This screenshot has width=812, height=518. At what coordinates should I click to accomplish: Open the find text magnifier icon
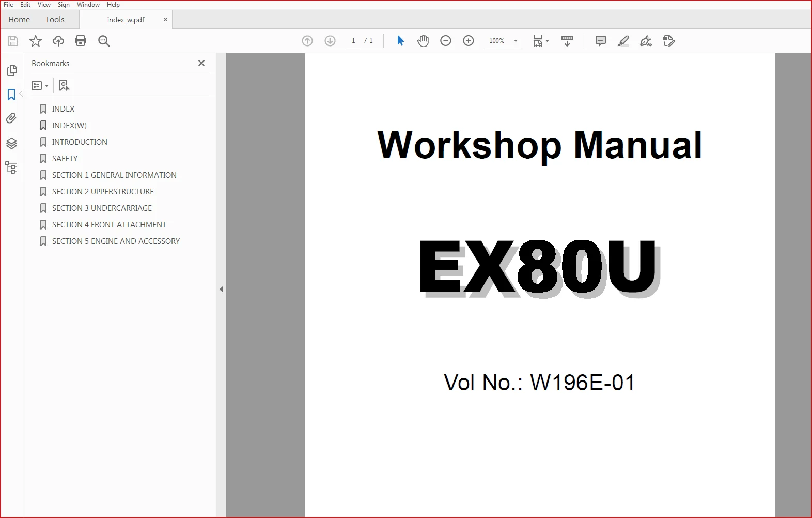coord(104,41)
